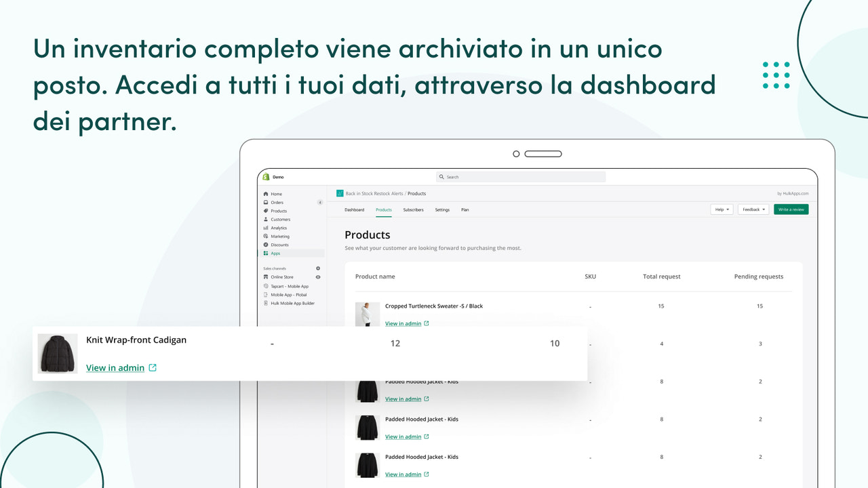Click the Customers person icon
868x488 pixels.
266,220
